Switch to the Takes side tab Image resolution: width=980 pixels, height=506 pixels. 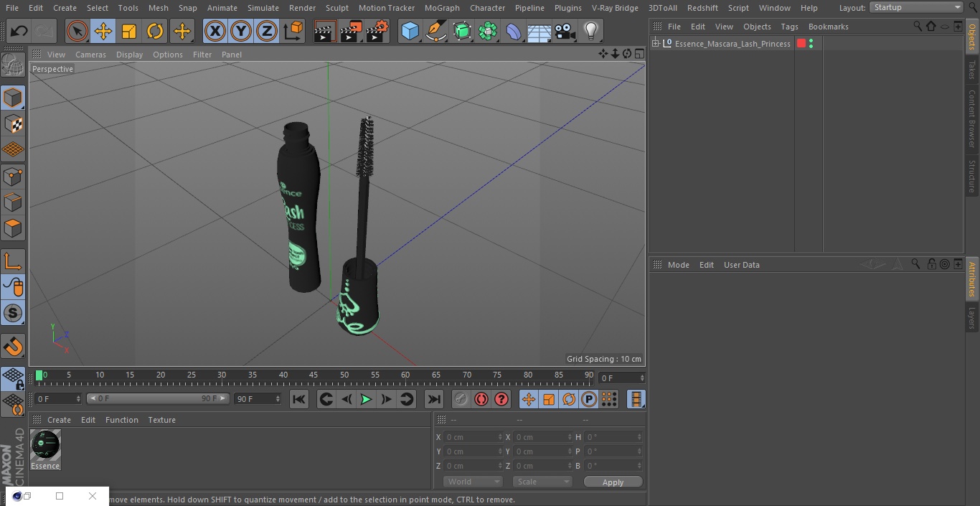[972, 70]
